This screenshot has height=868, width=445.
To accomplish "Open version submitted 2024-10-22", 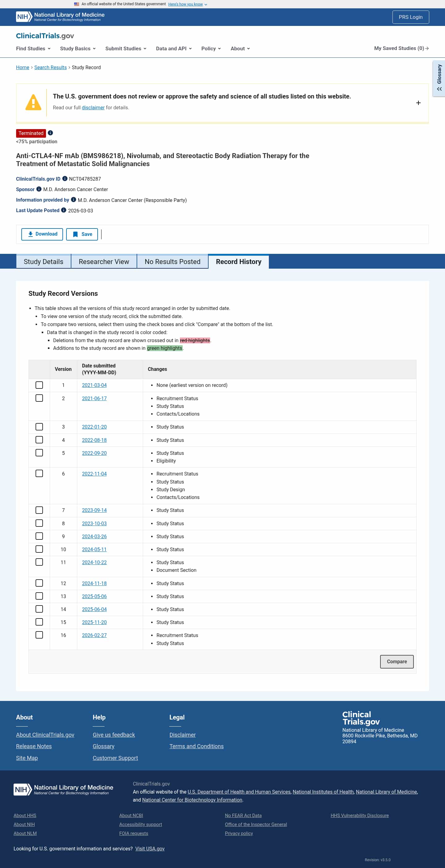I will pos(94,562).
